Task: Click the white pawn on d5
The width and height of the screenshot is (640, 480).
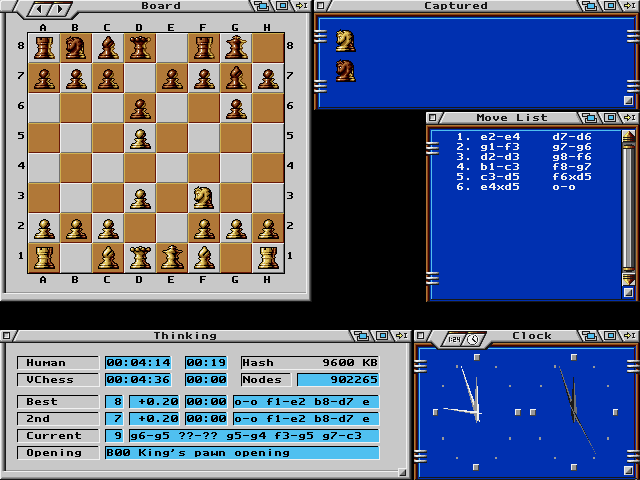Action: [x=140, y=137]
